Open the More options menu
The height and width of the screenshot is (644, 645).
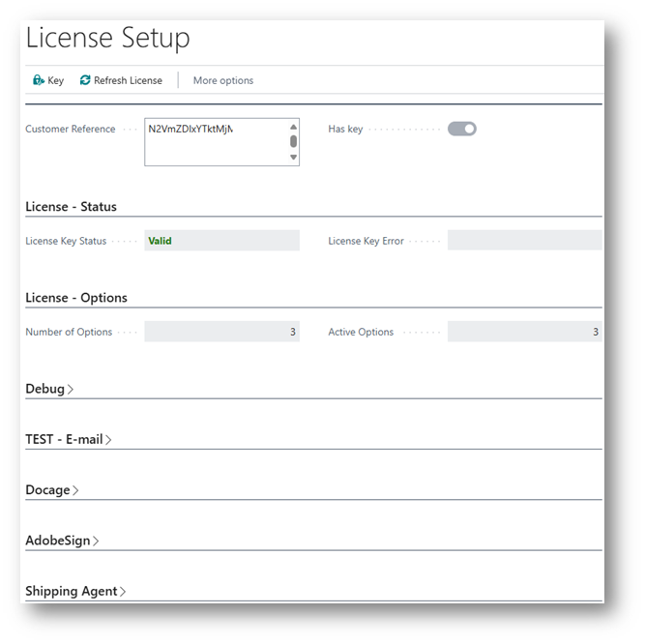[222, 80]
